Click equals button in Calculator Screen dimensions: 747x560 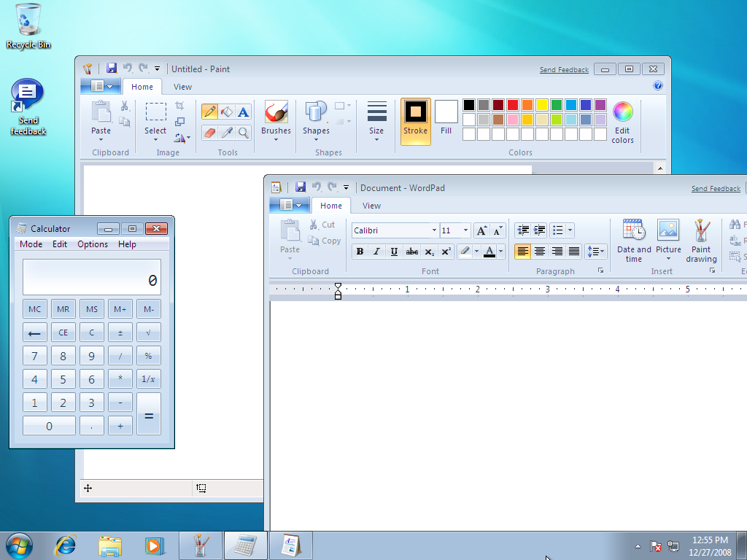[149, 414]
